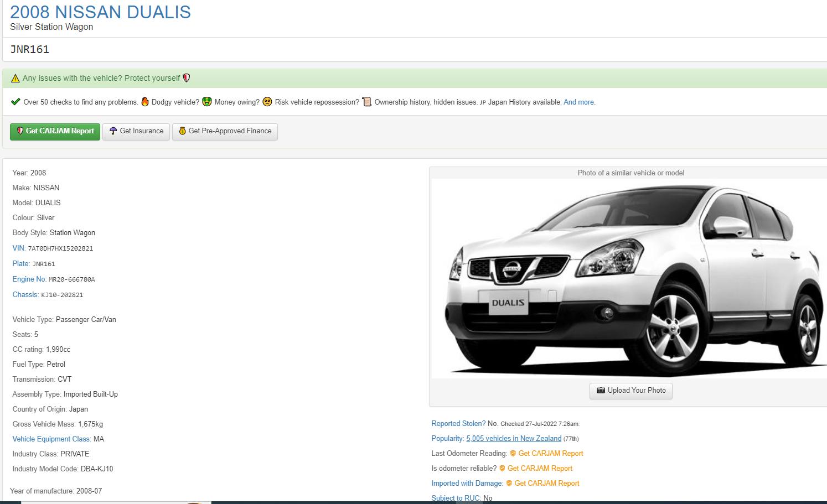Click the Country of Origin value Japan
The width and height of the screenshot is (827, 504).
(79, 409)
